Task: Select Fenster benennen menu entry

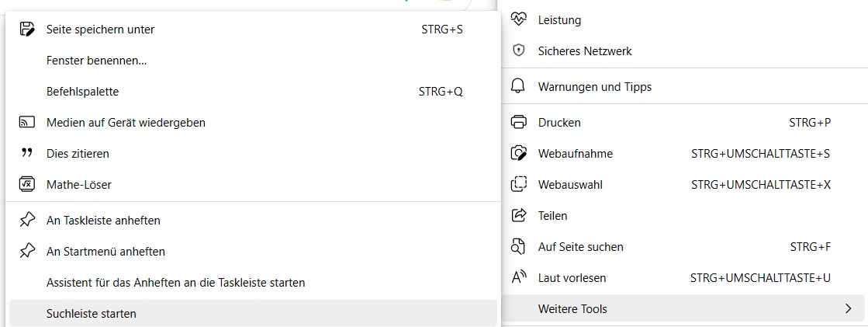Action: (97, 61)
